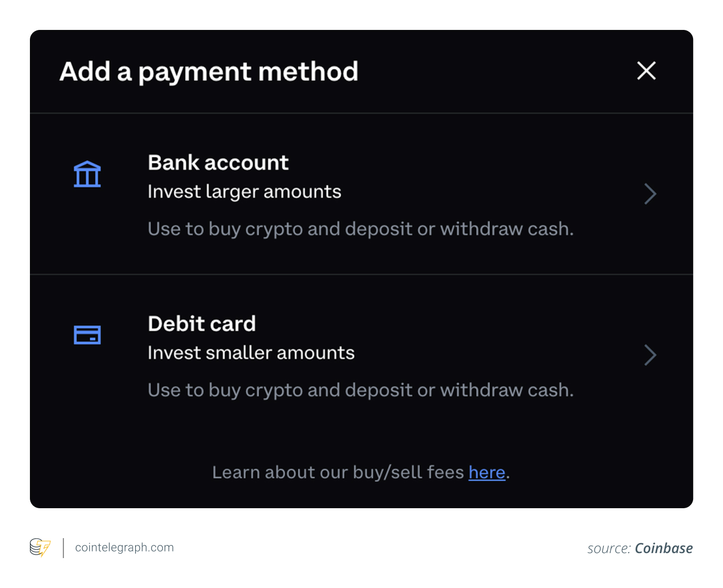Click the word 'source:' in the footer
The width and height of the screenshot is (723, 588).
[609, 549]
